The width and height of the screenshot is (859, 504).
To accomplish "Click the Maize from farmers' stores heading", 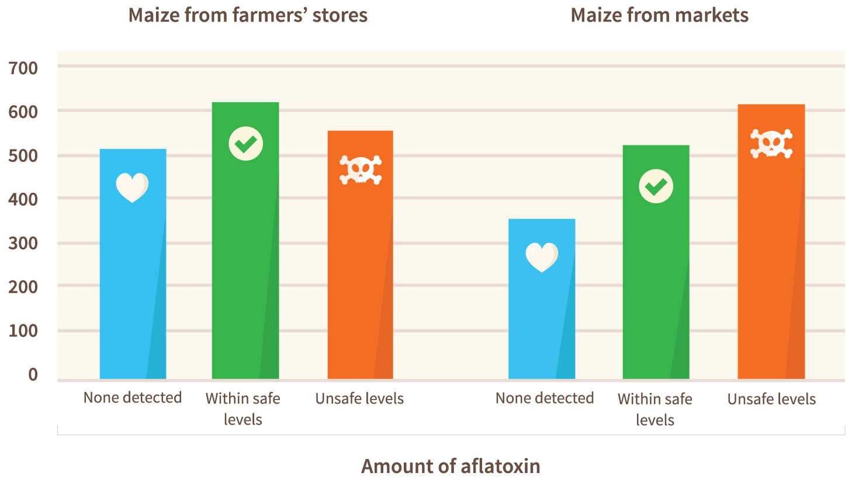I will [x=248, y=15].
